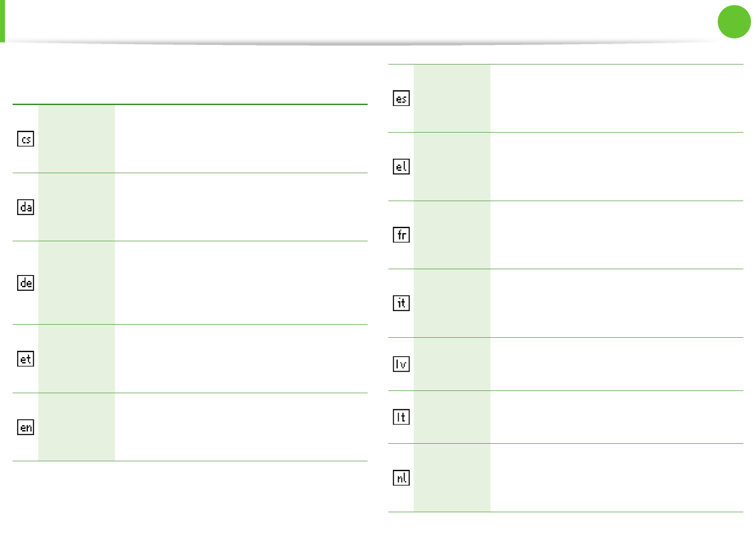756x537 pixels.
Task: Select the 'el' language code icon
Action: click(x=401, y=167)
